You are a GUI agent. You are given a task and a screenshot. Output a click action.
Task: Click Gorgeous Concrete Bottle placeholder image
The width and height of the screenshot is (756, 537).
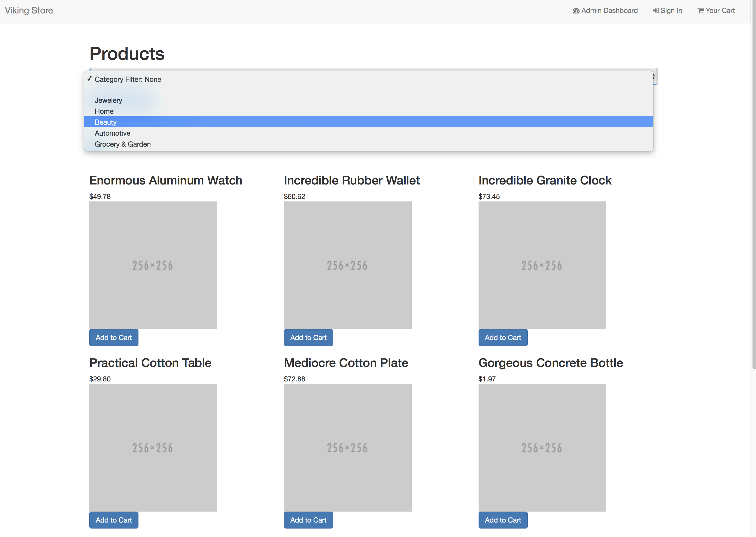542,448
